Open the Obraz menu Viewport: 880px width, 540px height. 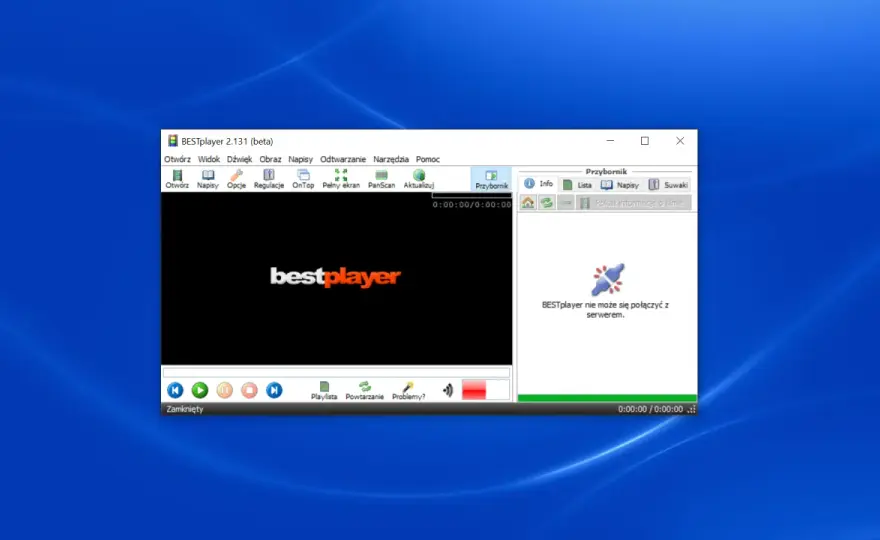pos(270,159)
